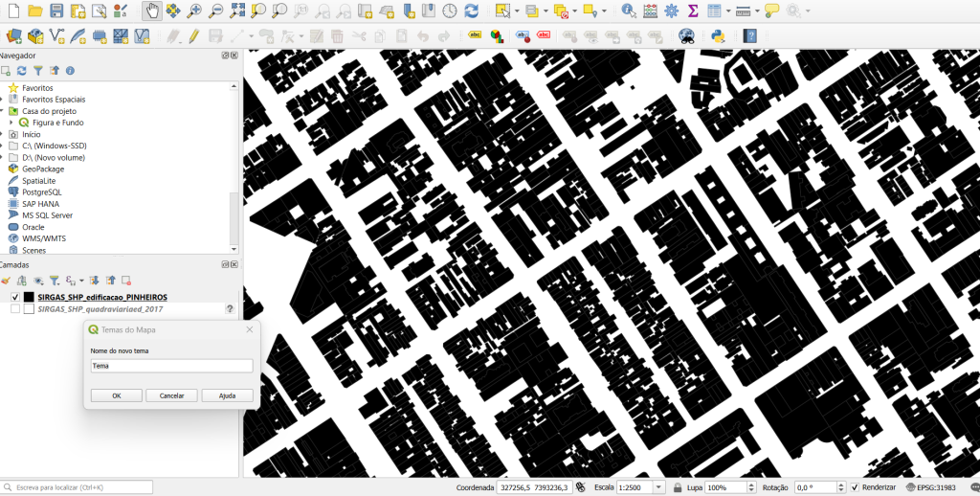The height and width of the screenshot is (496, 980).
Task: Select WMS/WMTS in the browser tree
Action: [x=44, y=238]
